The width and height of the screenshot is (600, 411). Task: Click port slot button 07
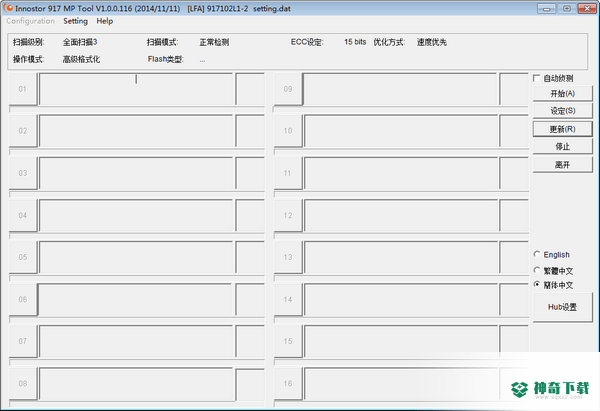click(23, 341)
